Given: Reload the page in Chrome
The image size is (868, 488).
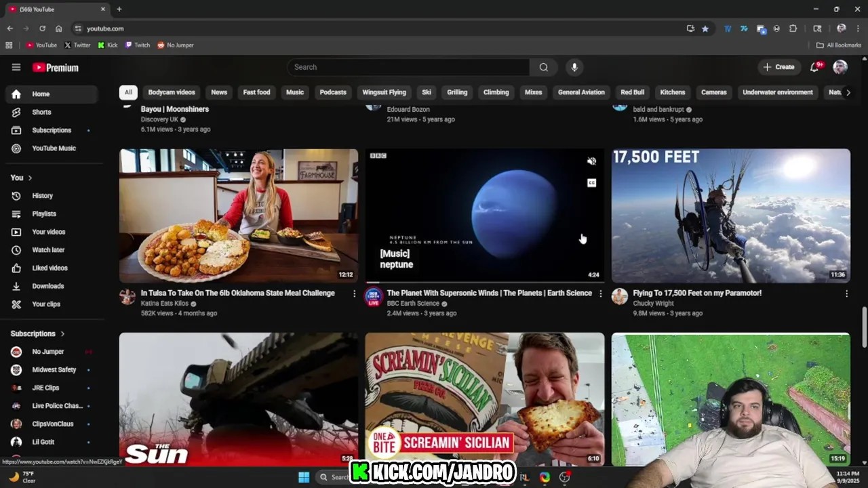Looking at the screenshot, I should click(42, 28).
